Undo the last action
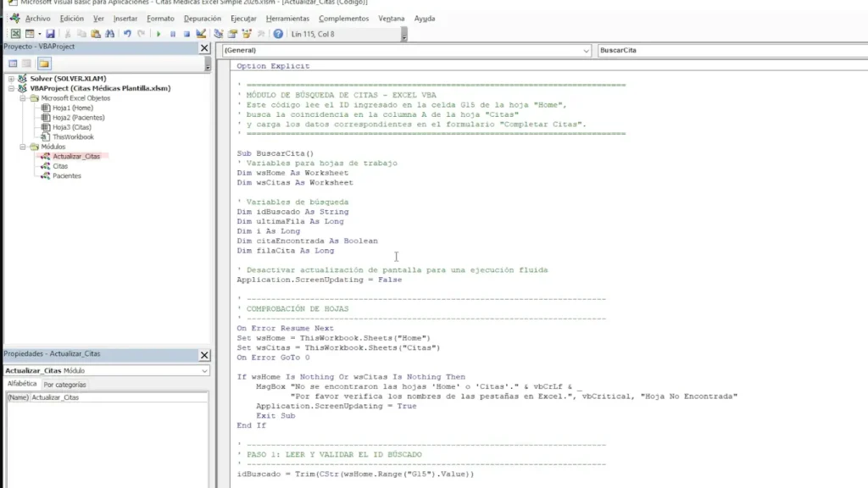 (127, 34)
